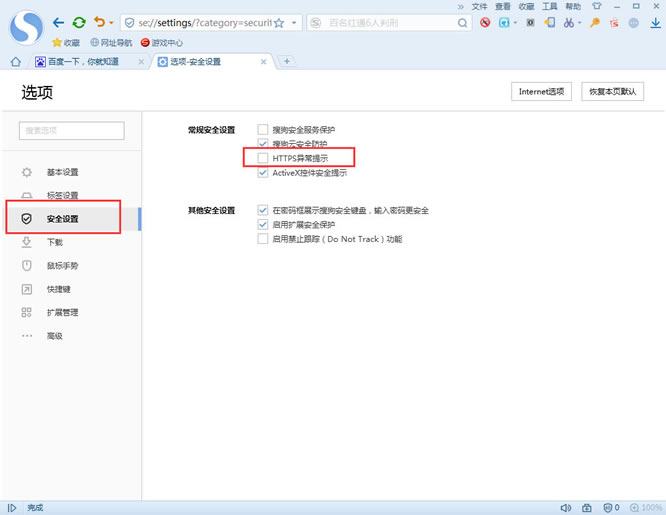Click the Sogou search engine icon
The image size is (666, 515).
pos(316,23)
